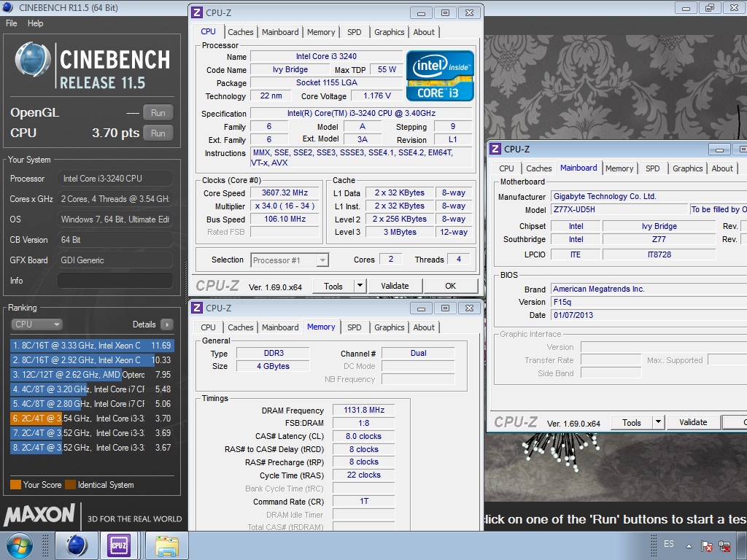This screenshot has height=560, width=747.
Task: Click Action Center flag tray icon
Action: pyautogui.click(x=706, y=545)
